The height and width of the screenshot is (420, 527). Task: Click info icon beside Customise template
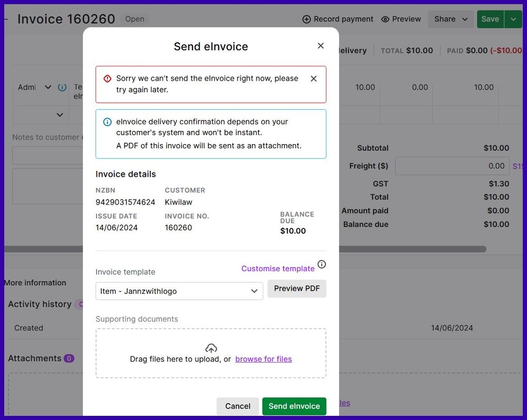coord(321,264)
